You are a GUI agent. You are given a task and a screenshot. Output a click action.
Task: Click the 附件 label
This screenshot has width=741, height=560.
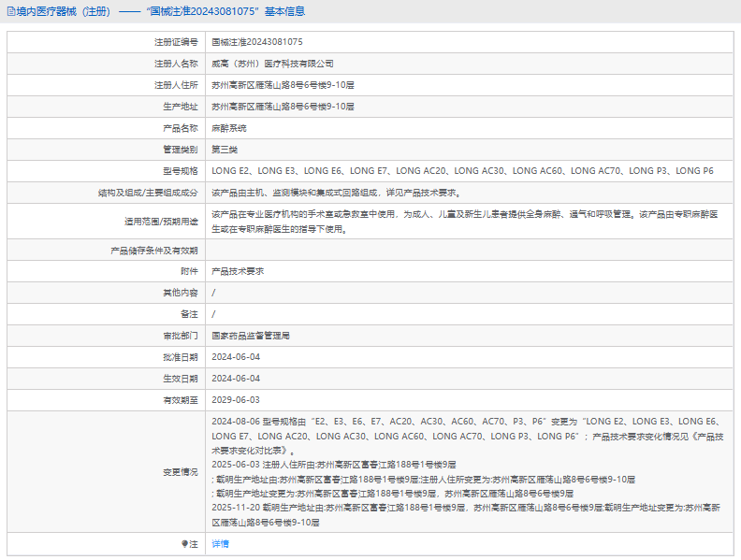coord(189,271)
